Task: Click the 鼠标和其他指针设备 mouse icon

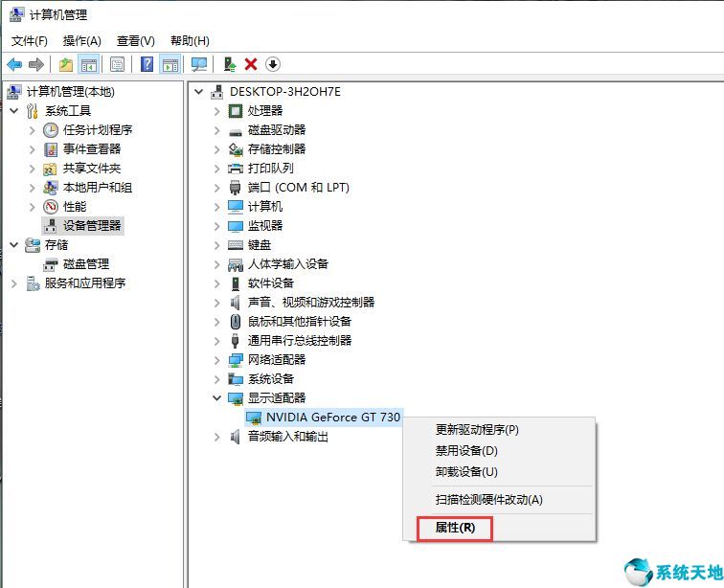Action: [235, 322]
